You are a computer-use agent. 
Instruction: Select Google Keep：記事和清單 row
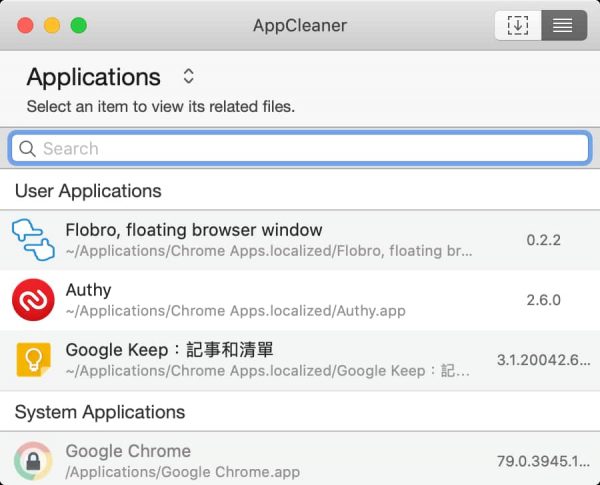pyautogui.click(x=300, y=360)
